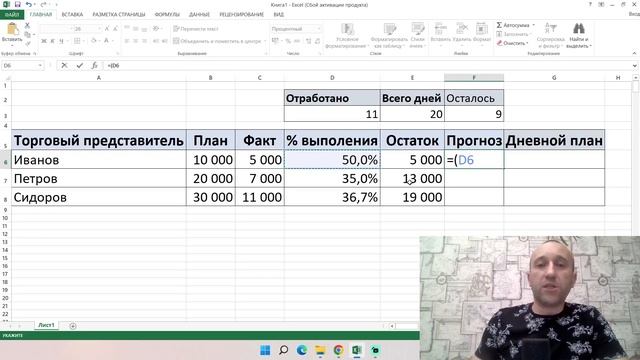Screen dimensions: 640x360
Task: Click the Save icon in quick access toolbar
Action: (17, 4)
